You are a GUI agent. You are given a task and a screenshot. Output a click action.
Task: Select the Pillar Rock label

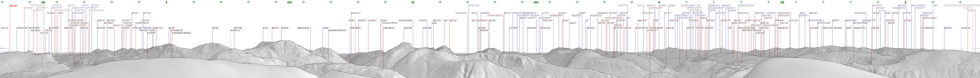tap(453, 21)
